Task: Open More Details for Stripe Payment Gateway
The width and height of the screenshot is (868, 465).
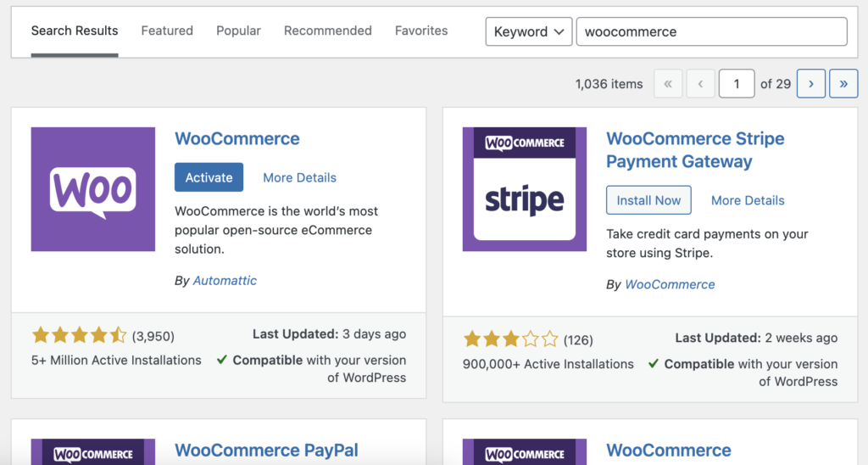Action: point(748,200)
